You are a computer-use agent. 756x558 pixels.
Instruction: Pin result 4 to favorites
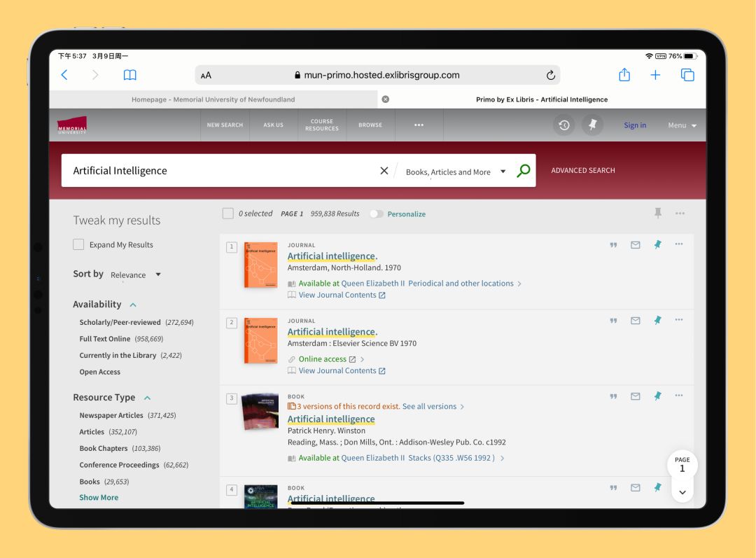pos(657,487)
